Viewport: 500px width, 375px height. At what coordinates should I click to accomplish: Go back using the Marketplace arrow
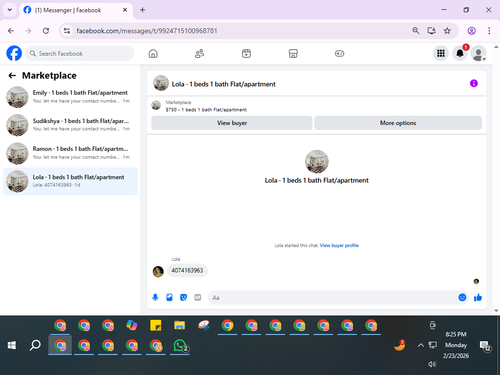click(12, 76)
